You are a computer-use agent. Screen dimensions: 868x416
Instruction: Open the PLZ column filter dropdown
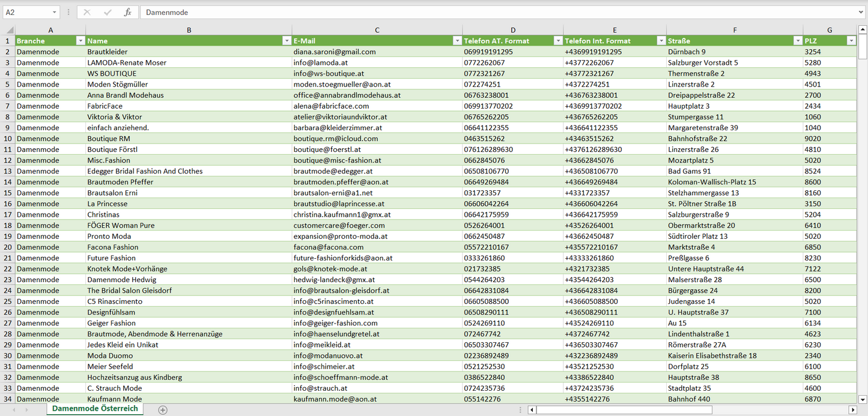click(x=851, y=41)
